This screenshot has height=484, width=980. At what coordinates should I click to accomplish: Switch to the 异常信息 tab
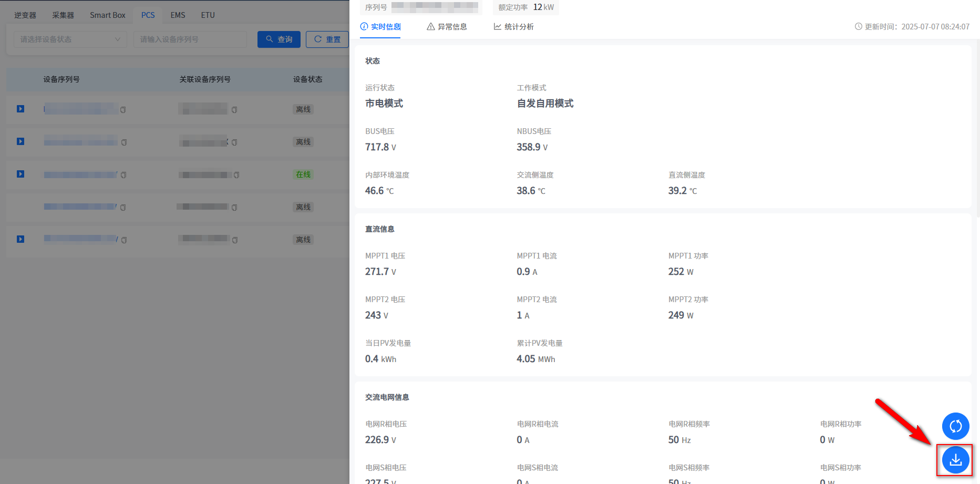(x=447, y=27)
